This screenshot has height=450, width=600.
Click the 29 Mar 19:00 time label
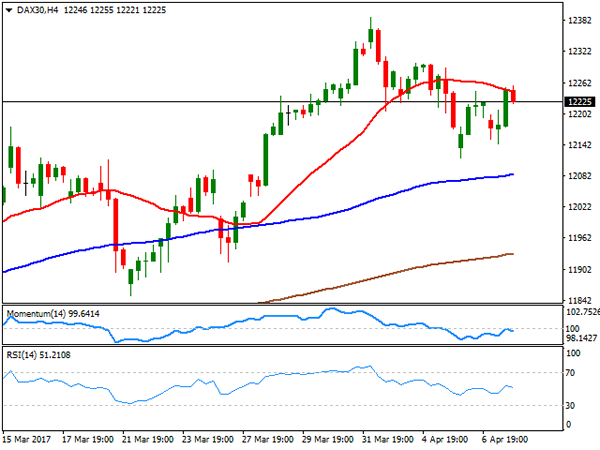pyautogui.click(x=328, y=439)
